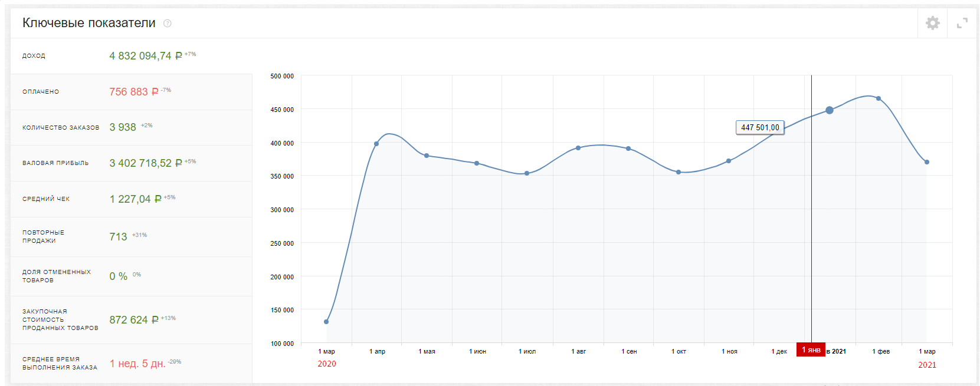
Task: Select the 1 фев data point
Action: tap(879, 98)
